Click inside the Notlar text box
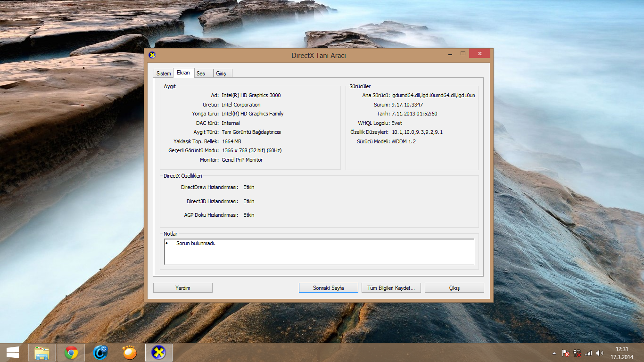644x362 pixels. click(319, 252)
